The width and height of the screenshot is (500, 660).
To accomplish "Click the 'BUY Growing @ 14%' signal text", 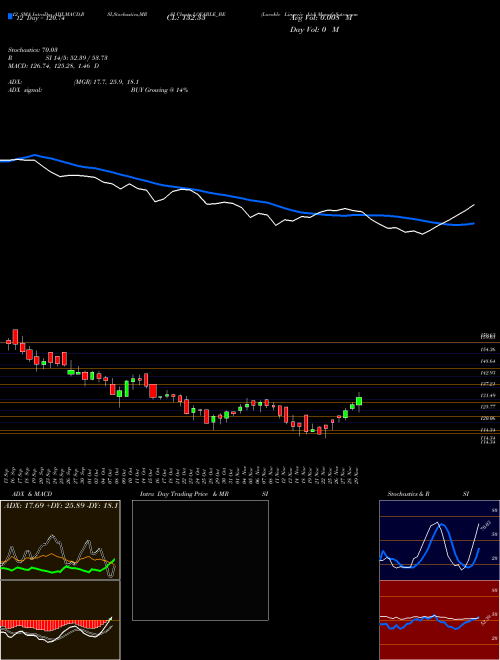I will pos(159,90).
